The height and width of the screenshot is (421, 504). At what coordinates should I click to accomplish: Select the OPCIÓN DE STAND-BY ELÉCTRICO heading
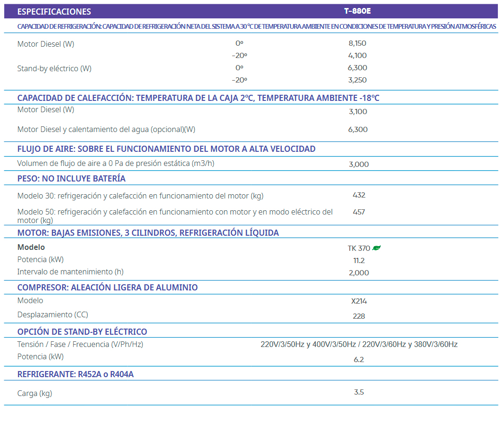click(x=82, y=332)
